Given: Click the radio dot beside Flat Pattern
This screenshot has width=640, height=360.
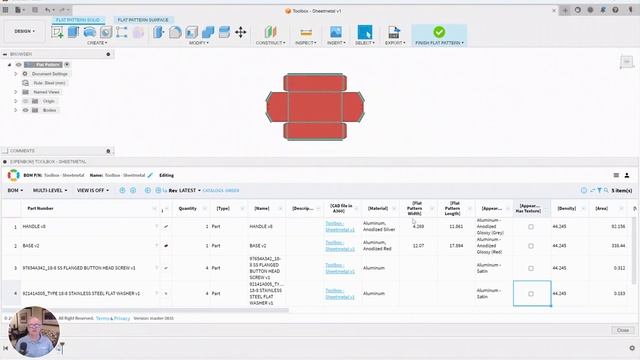Looking at the screenshot, I should click(x=67, y=64).
